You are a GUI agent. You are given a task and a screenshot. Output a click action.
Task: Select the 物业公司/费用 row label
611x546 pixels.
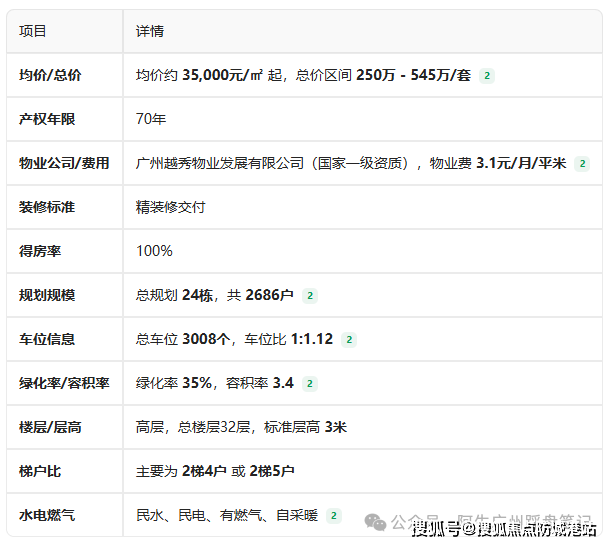(x=64, y=163)
